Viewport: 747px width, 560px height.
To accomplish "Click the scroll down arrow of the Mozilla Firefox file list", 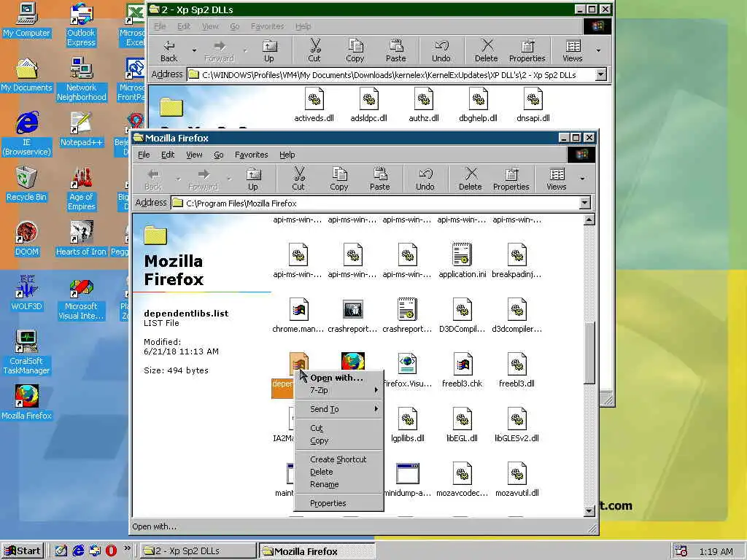I will coord(589,511).
